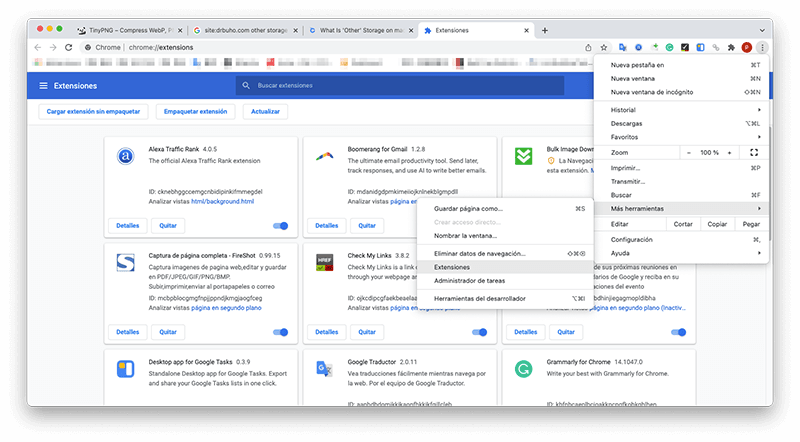The width and height of the screenshot is (800, 442).
Task: Click Copiar in the Editar row
Action: pyautogui.click(x=717, y=224)
